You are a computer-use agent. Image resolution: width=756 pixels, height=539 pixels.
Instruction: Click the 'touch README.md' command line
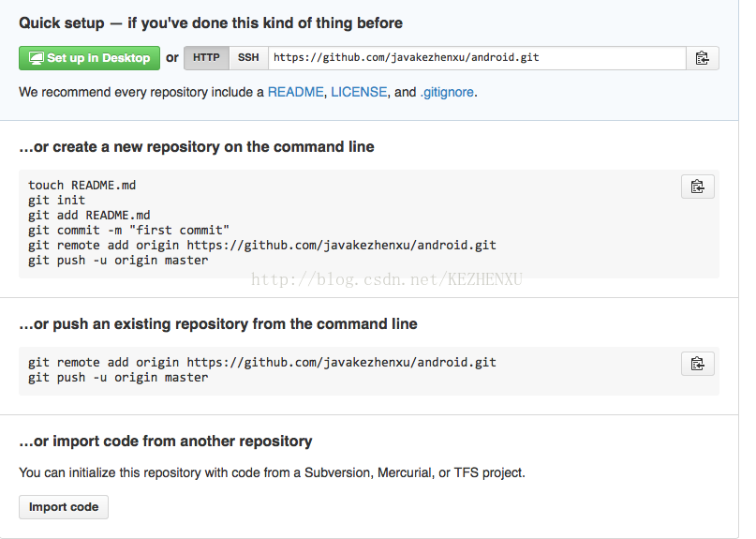point(82,186)
